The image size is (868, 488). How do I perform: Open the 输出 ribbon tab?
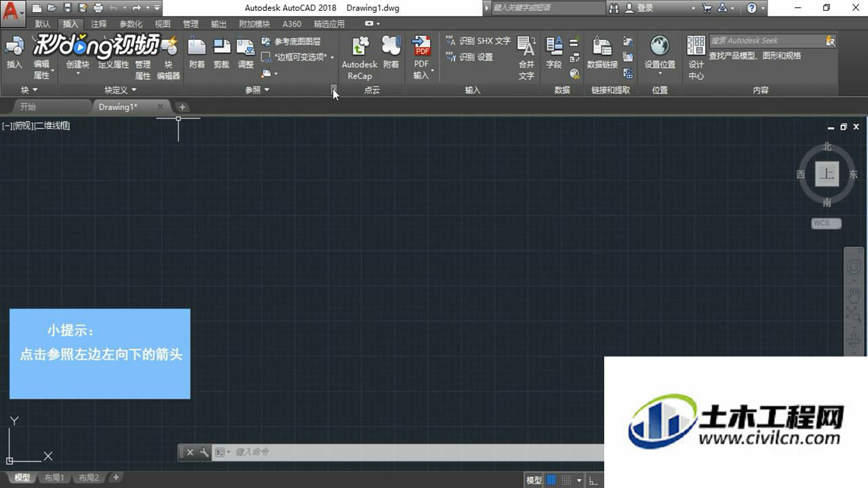(218, 24)
